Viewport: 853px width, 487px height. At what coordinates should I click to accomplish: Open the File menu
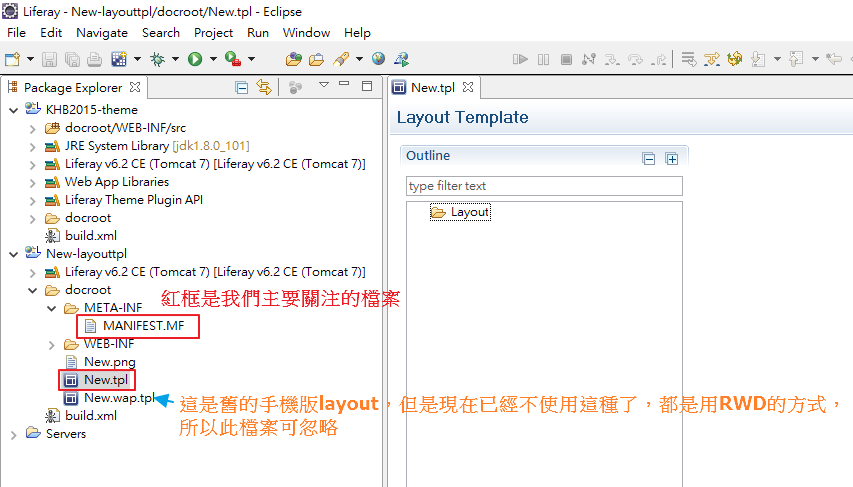[16, 33]
